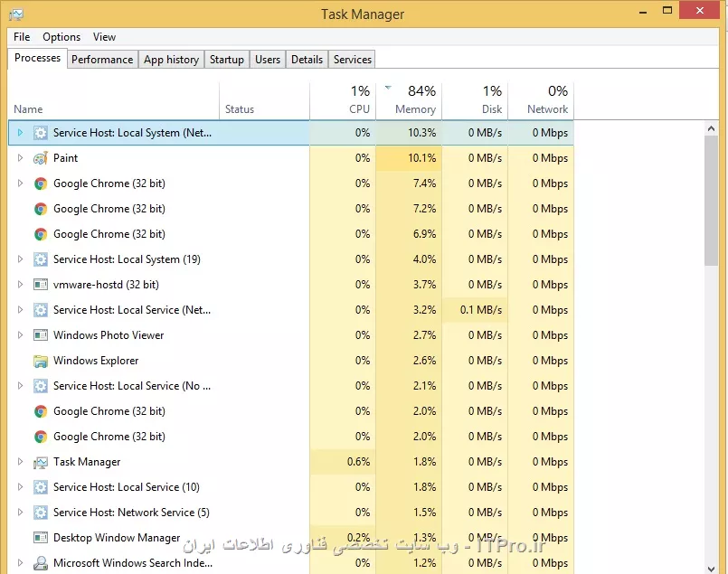Expand Service Host: Local System (19)
This screenshot has height=574, width=728.
(20, 259)
